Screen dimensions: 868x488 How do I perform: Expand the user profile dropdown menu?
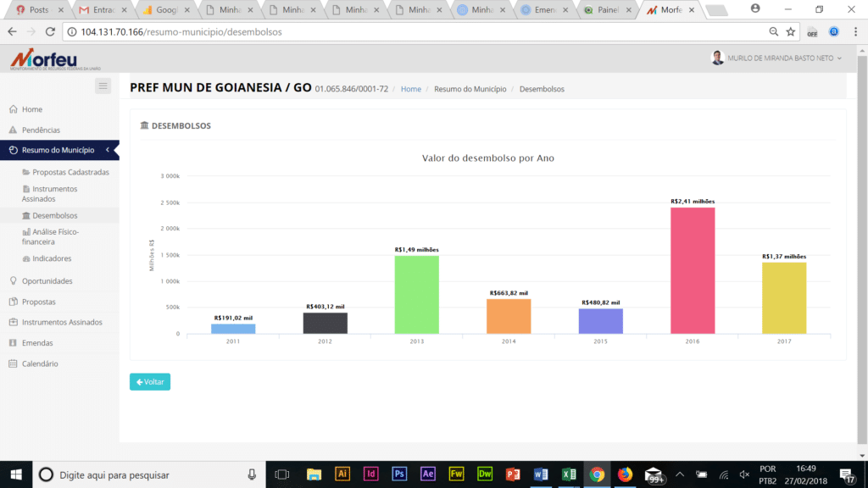click(776, 58)
